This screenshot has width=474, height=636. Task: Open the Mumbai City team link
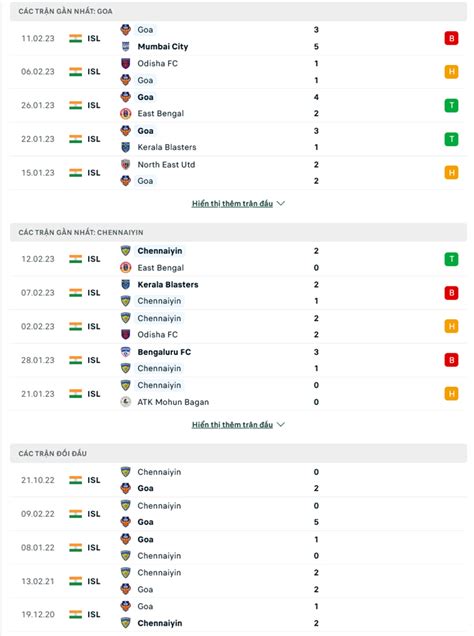click(x=163, y=47)
